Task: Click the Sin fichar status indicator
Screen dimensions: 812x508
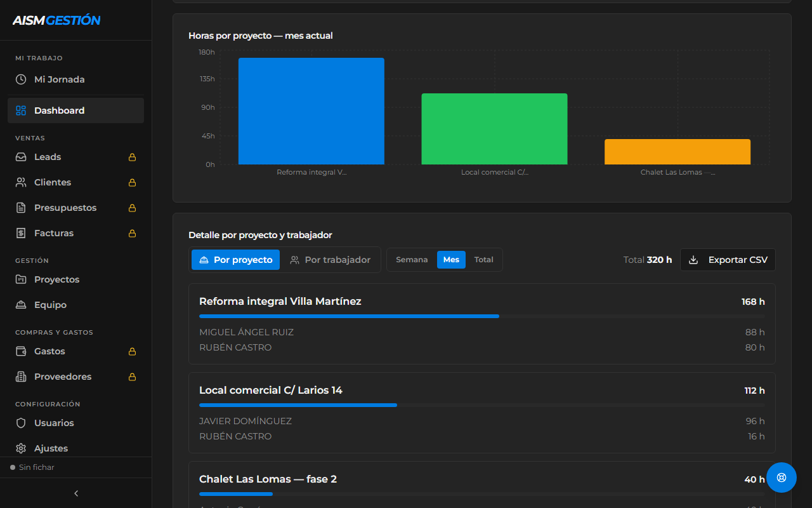Action: 32,467
